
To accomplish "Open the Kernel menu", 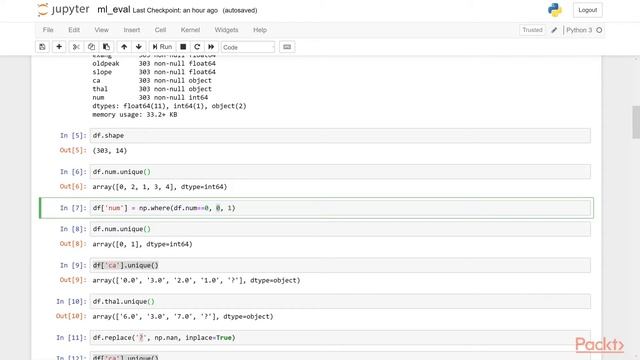I will pyautogui.click(x=190, y=30).
